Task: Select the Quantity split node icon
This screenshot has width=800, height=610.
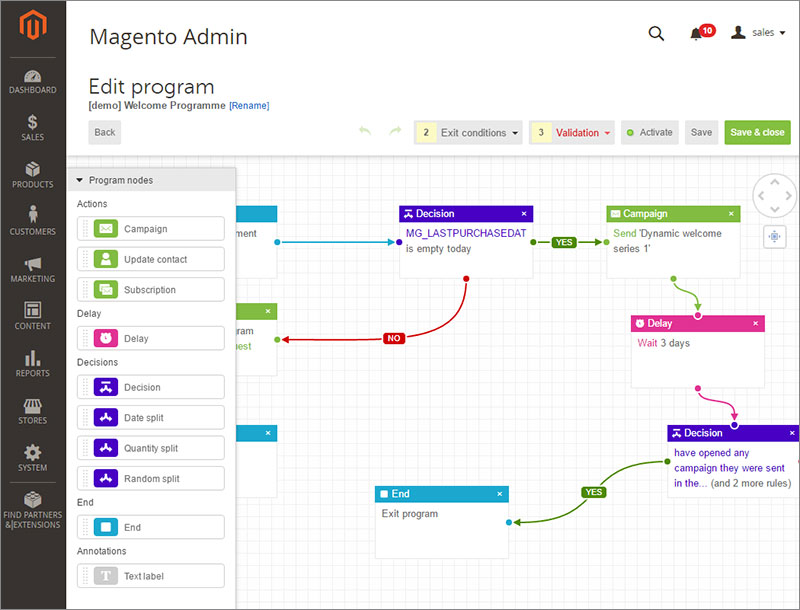Action: click(x=106, y=448)
